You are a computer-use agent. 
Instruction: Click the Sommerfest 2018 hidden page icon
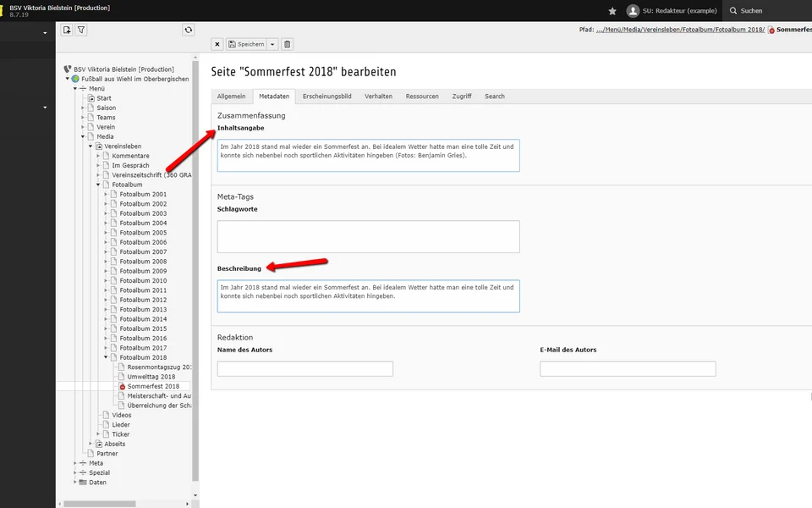[x=122, y=386]
